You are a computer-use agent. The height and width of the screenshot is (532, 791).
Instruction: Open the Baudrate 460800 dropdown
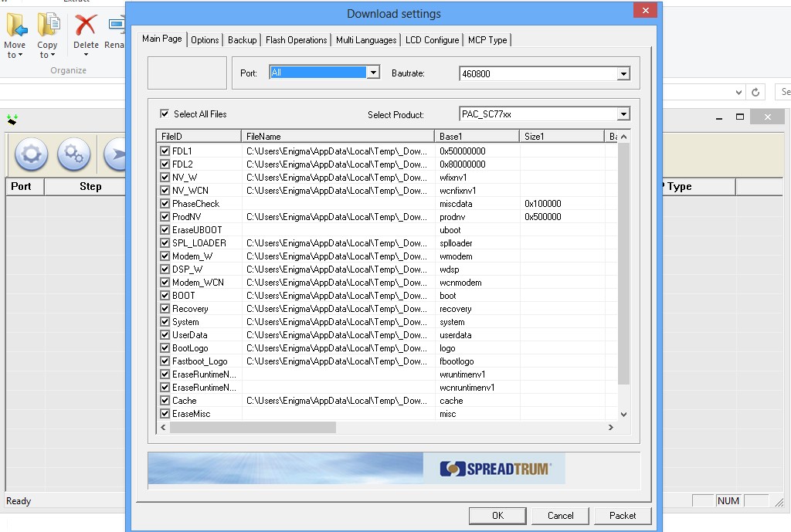pyautogui.click(x=623, y=74)
